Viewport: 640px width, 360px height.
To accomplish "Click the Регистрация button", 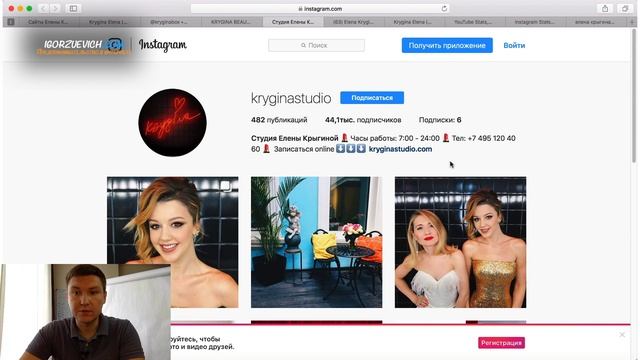I will point(501,342).
